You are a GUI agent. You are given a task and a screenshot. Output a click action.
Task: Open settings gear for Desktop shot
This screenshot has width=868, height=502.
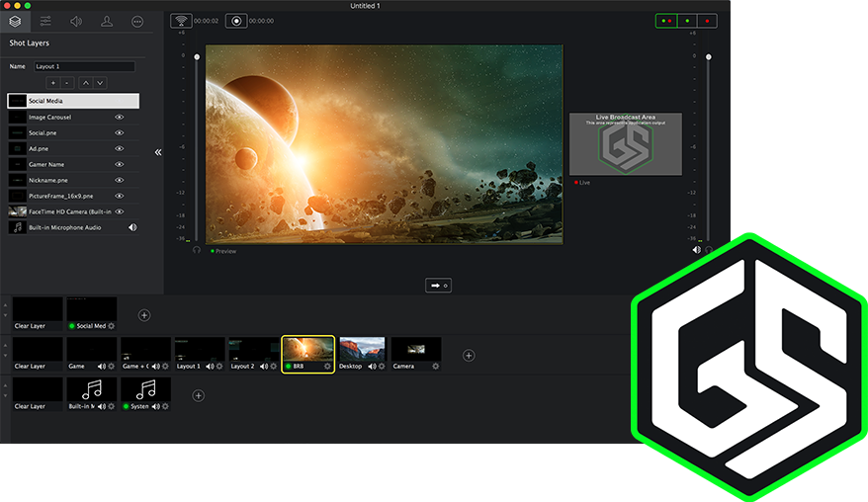(382, 367)
